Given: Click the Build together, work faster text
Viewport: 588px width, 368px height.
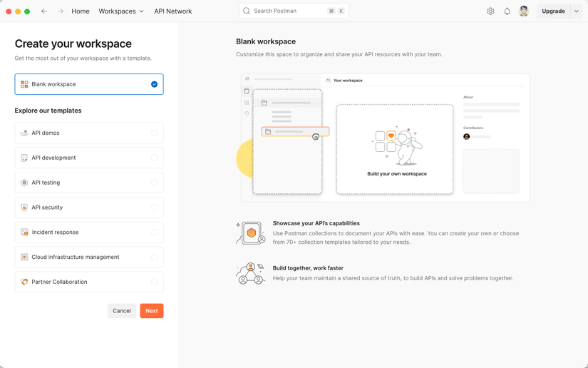Looking at the screenshot, I should [x=308, y=268].
